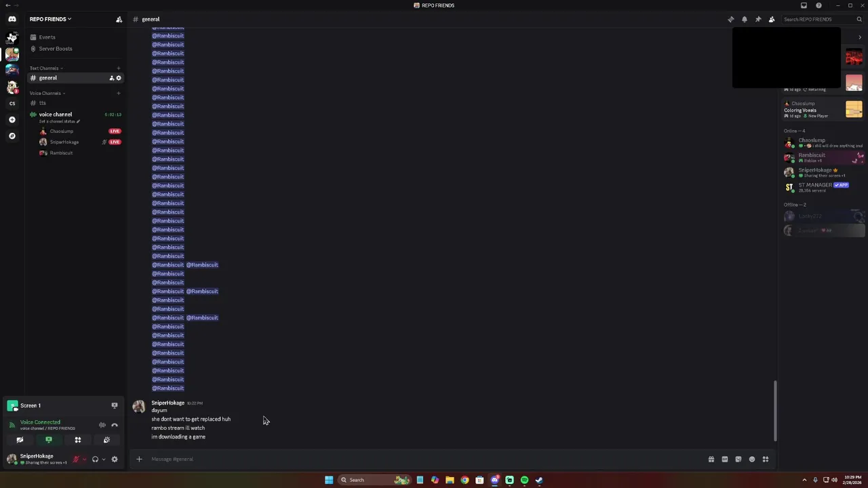868x488 pixels.
Task: Select Rambiscuit in voice channel list
Action: coord(61,153)
